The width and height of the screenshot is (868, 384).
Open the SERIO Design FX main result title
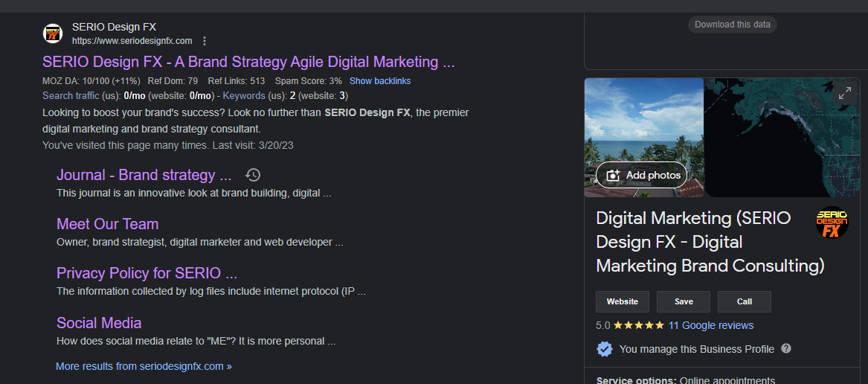[248, 62]
